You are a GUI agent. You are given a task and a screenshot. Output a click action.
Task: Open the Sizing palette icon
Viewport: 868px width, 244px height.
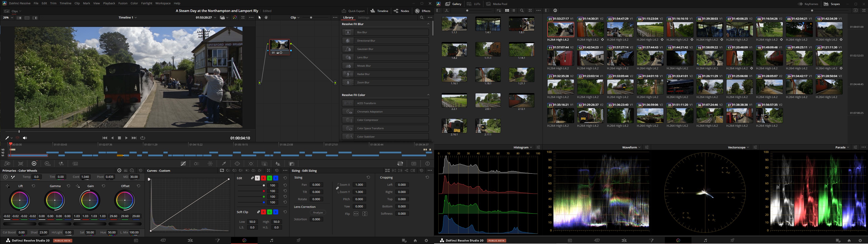pyautogui.click(x=400, y=164)
